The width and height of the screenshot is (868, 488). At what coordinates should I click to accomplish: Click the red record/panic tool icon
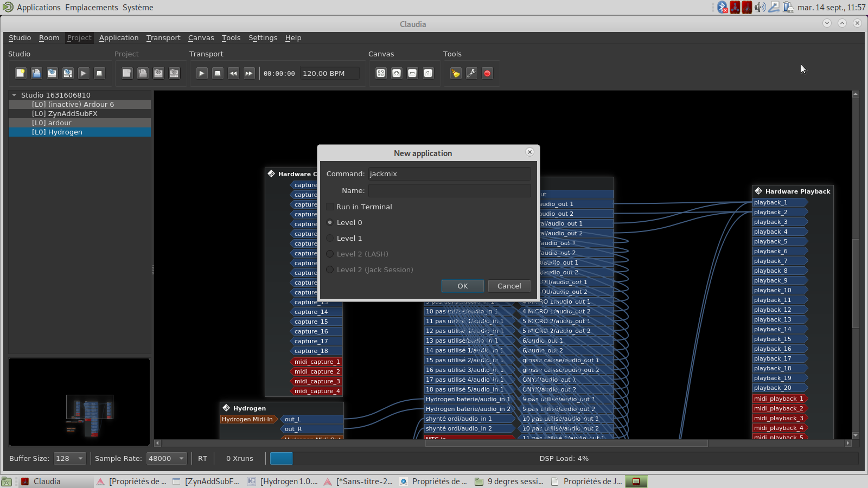[487, 73]
